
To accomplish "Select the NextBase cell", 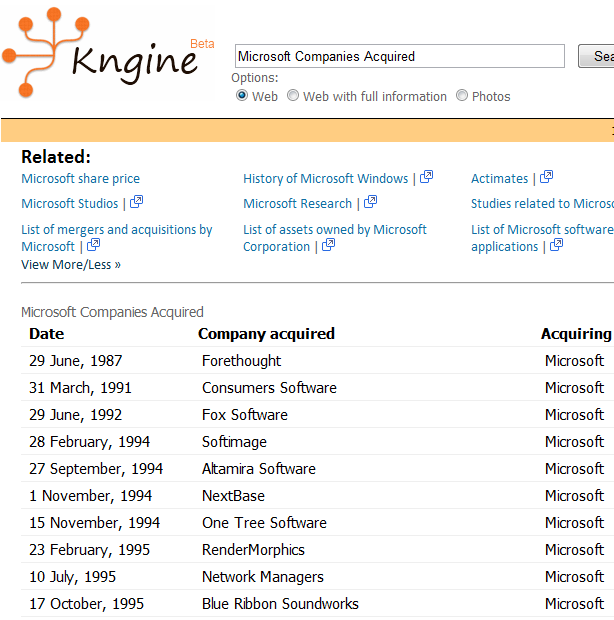I will [233, 495].
